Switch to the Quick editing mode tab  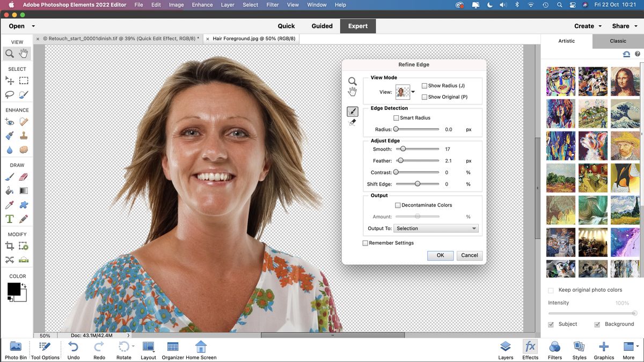click(286, 26)
